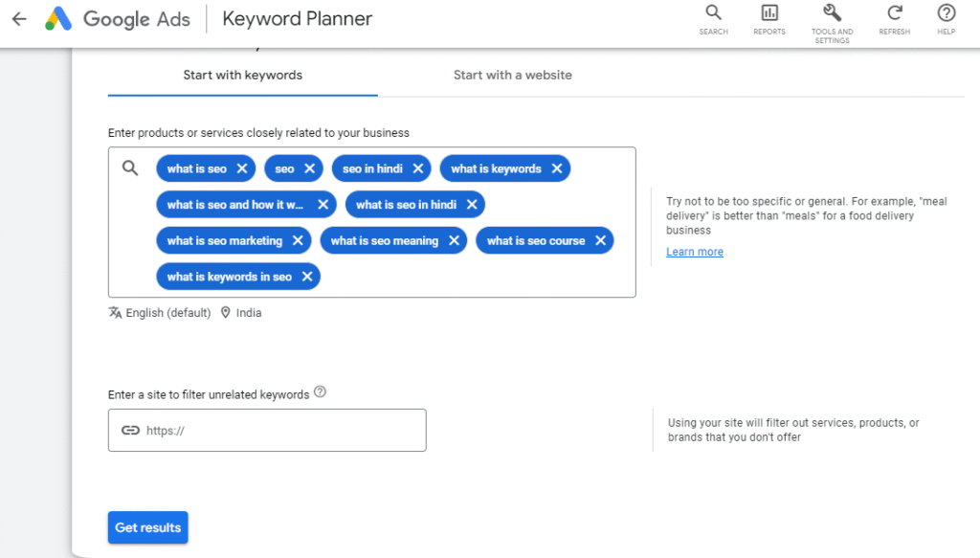
Task: Select 'what is seo in hindi' chip text
Action: [406, 204]
